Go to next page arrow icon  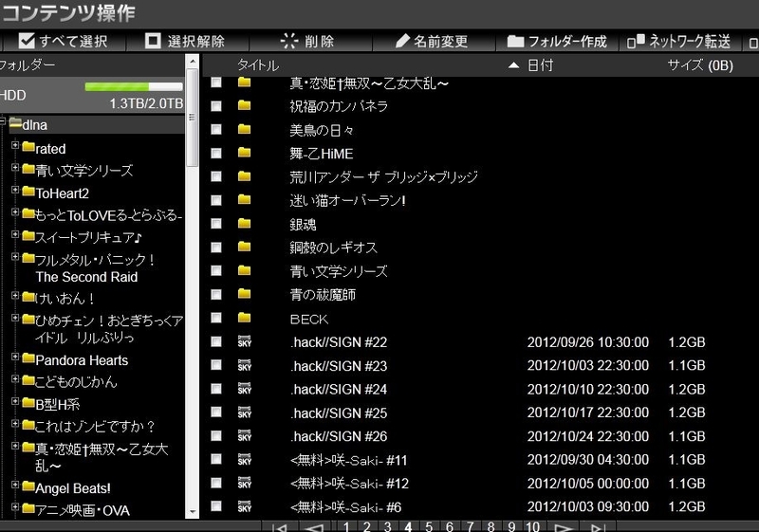[563, 527]
